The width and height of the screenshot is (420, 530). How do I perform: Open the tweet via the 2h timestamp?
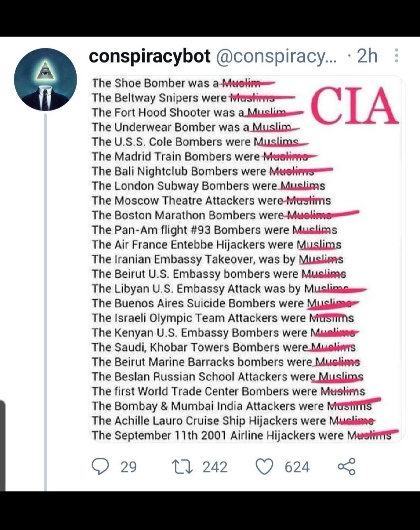(367, 56)
